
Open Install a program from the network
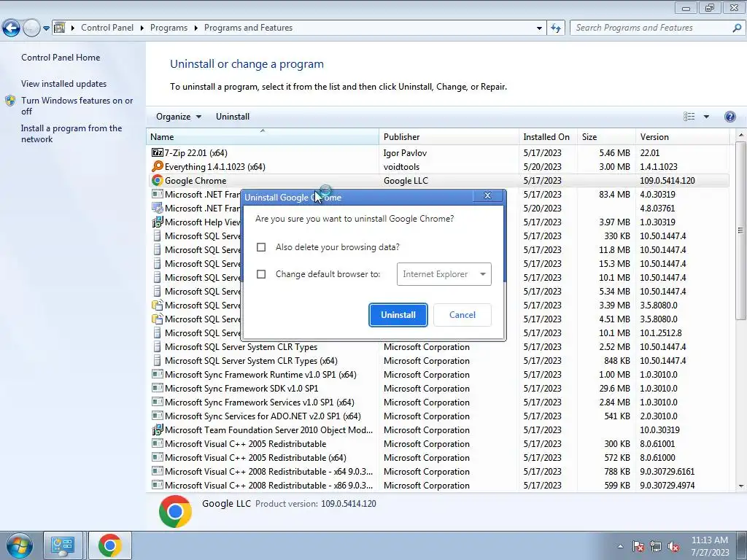[71, 134]
